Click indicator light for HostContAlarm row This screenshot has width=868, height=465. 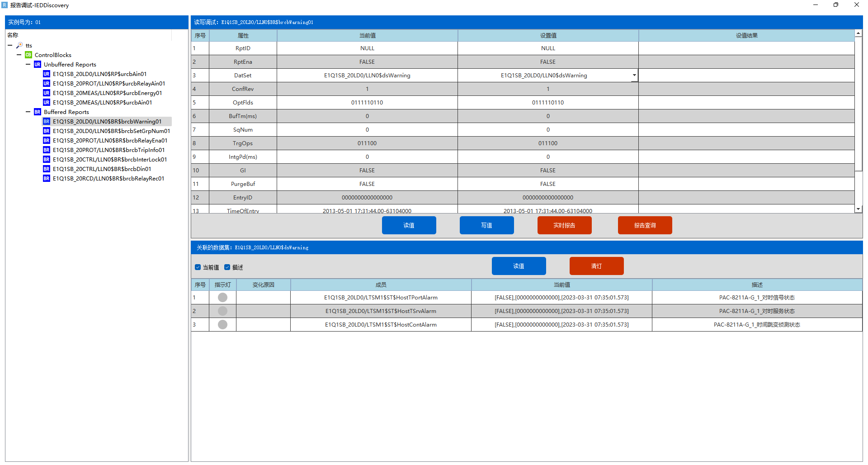tap(222, 324)
